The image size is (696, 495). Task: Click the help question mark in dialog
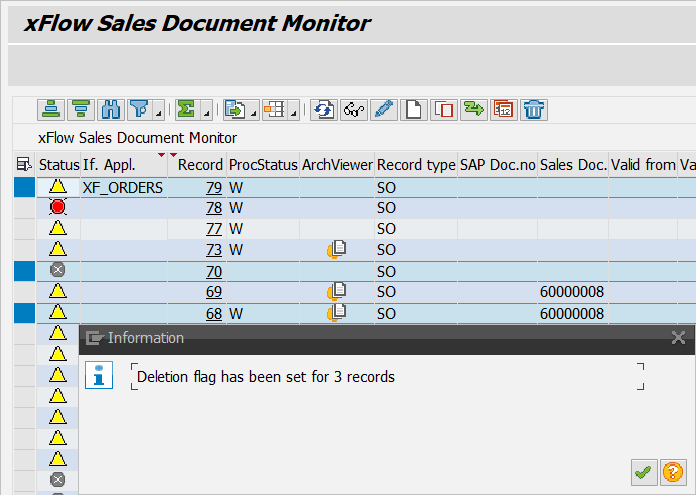click(x=672, y=472)
